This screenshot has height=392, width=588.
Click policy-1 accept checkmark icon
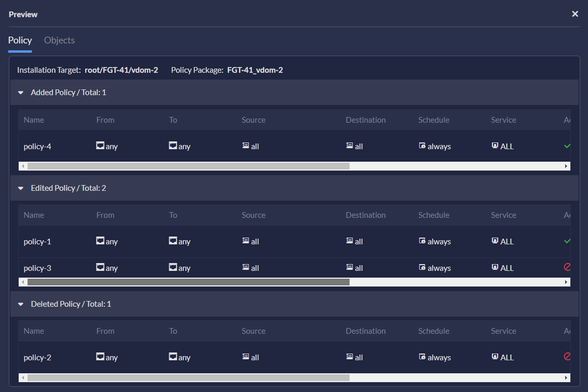(567, 241)
